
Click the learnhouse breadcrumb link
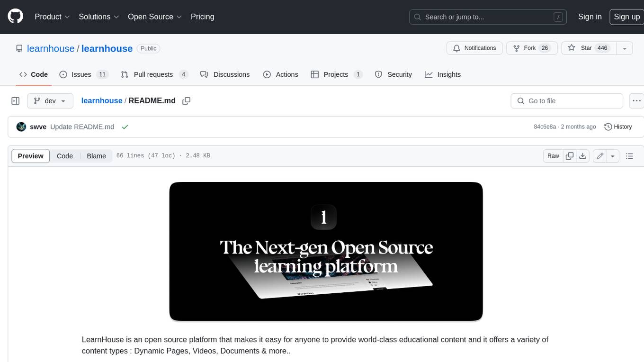tap(102, 100)
